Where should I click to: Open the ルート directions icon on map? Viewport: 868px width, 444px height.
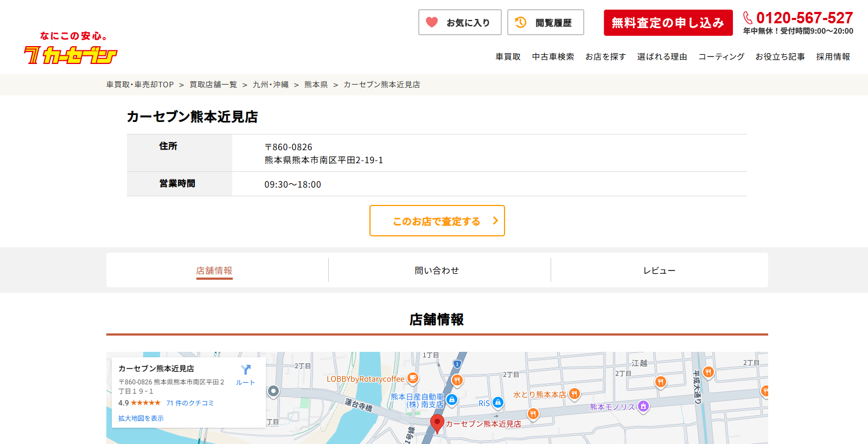coord(246,370)
